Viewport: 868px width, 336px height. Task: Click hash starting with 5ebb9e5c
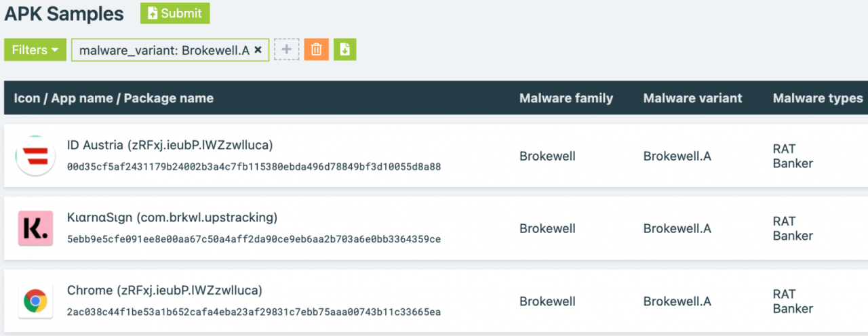click(254, 239)
